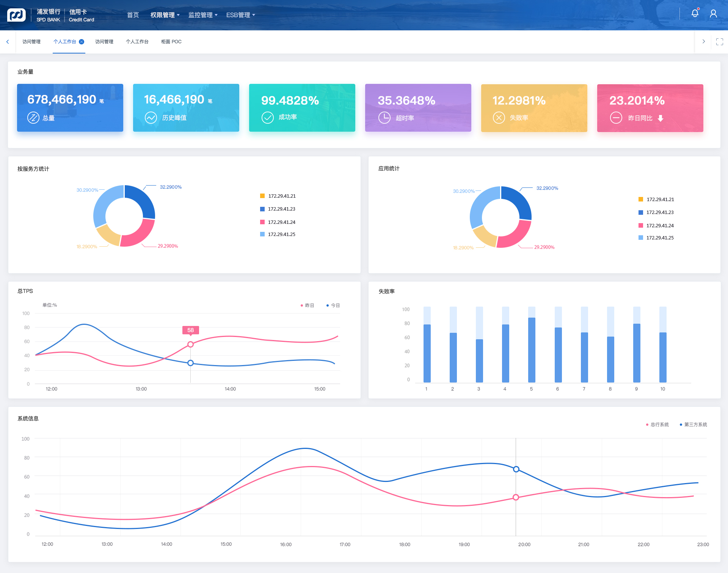Click bar 3 in 失败率 chart
This screenshot has height=573, width=728.
[x=479, y=360]
